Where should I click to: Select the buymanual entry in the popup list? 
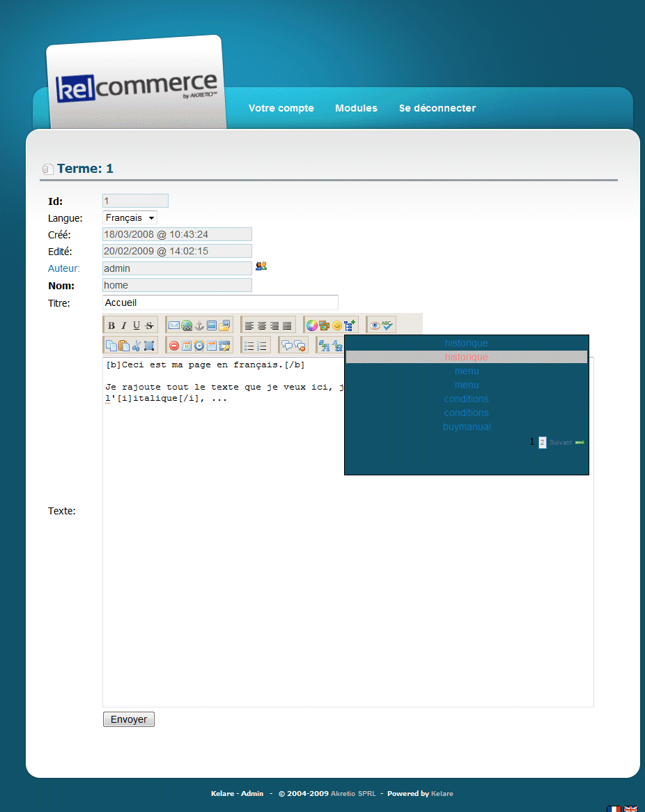coord(467,427)
